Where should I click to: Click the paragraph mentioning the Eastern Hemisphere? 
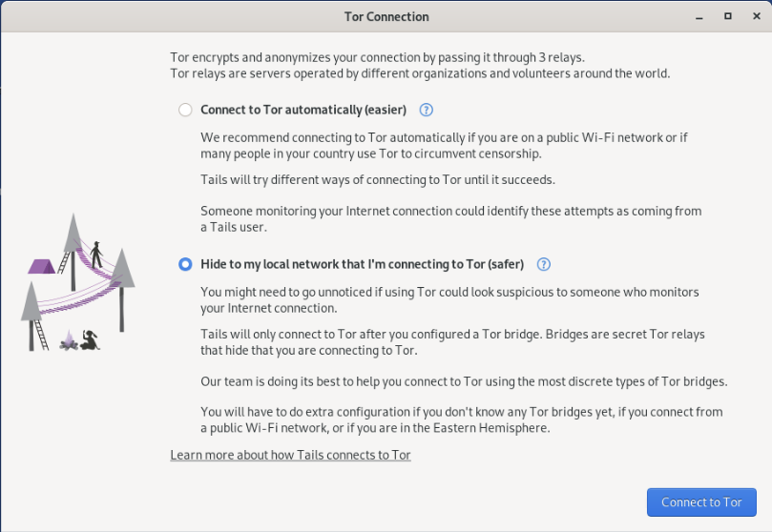(x=461, y=419)
